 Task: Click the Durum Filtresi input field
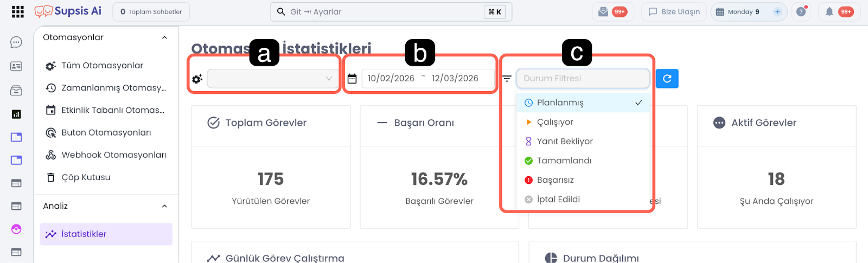click(583, 79)
